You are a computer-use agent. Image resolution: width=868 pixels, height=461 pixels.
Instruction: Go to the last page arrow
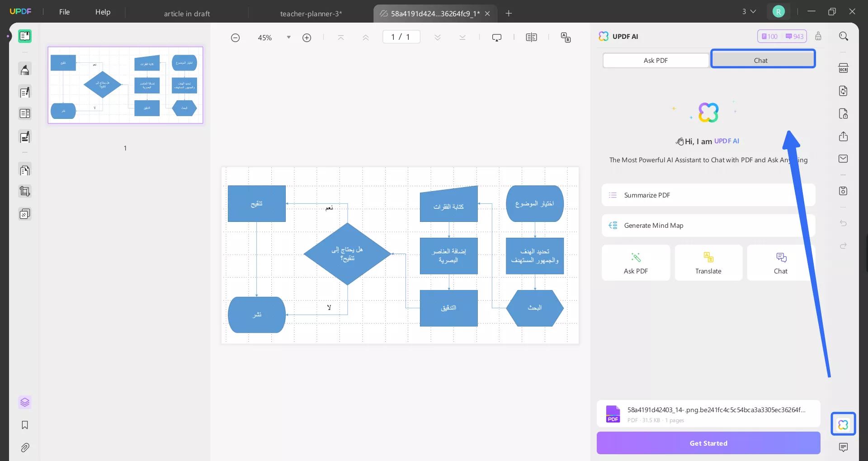tap(462, 38)
